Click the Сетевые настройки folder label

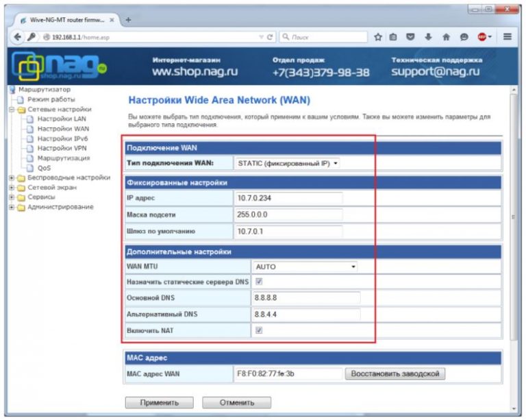tap(60, 110)
